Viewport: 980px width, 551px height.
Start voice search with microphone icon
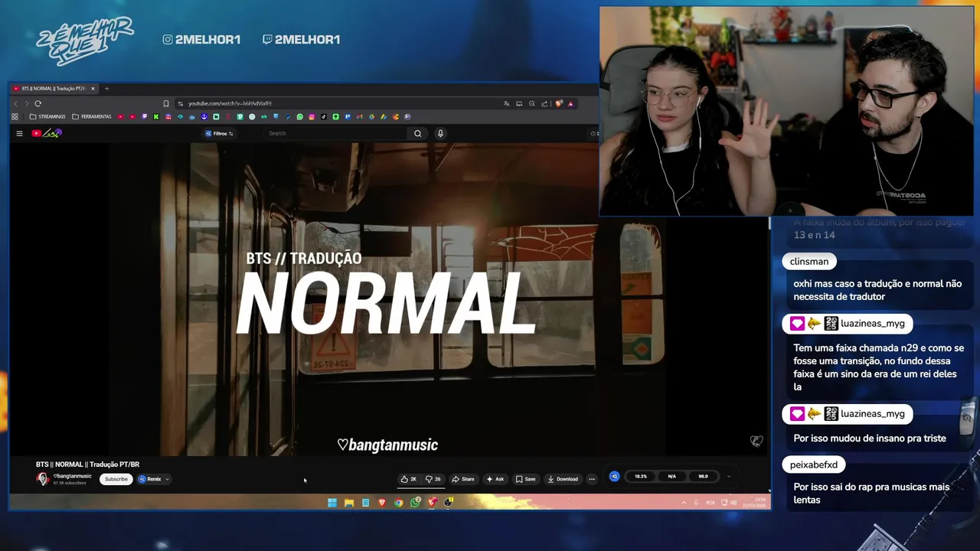tap(440, 133)
